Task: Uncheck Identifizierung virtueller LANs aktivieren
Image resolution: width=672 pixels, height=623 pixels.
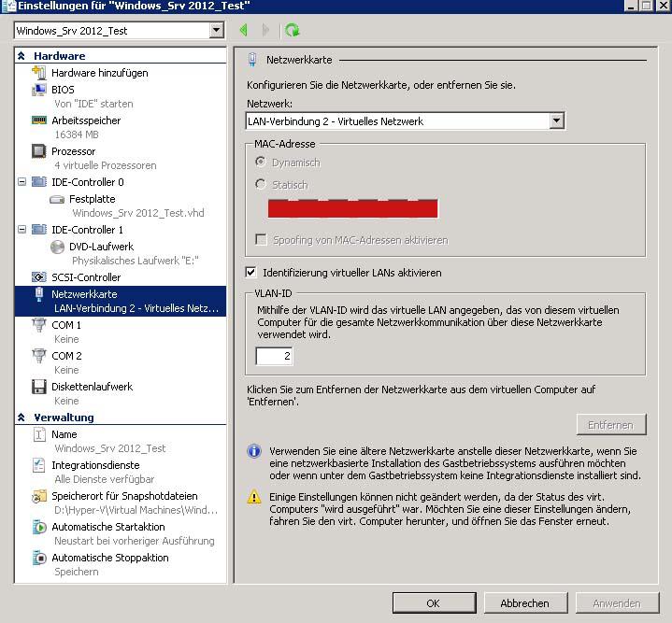Action: (251, 273)
